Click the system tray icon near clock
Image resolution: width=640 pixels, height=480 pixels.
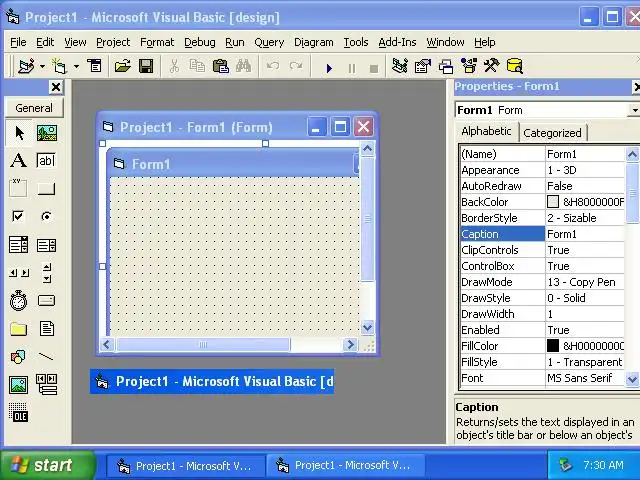coord(565,465)
